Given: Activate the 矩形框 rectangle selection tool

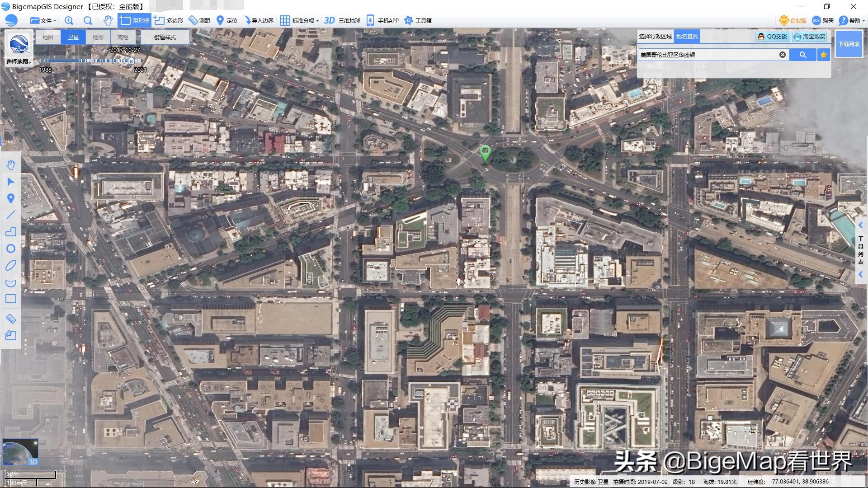Looking at the screenshot, I should pyautogui.click(x=134, y=20).
